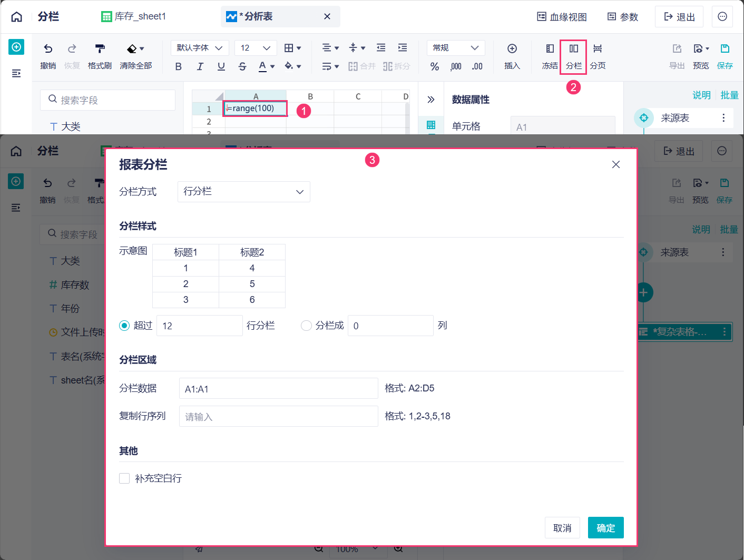Click the .00 decimal places icon
This screenshot has width=744, height=560.
click(477, 66)
